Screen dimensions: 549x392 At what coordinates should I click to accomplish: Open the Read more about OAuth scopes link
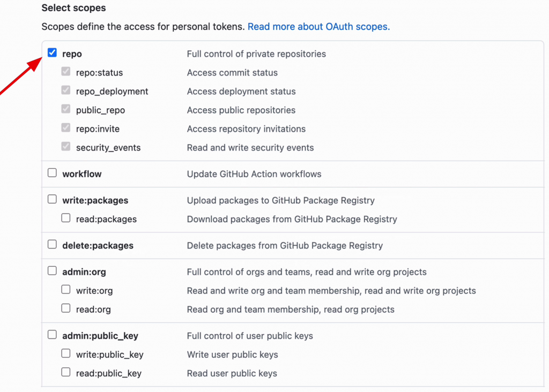(318, 26)
